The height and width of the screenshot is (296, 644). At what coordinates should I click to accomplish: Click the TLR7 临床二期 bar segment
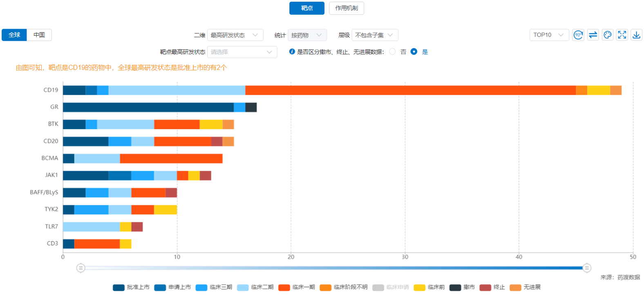pos(91,226)
